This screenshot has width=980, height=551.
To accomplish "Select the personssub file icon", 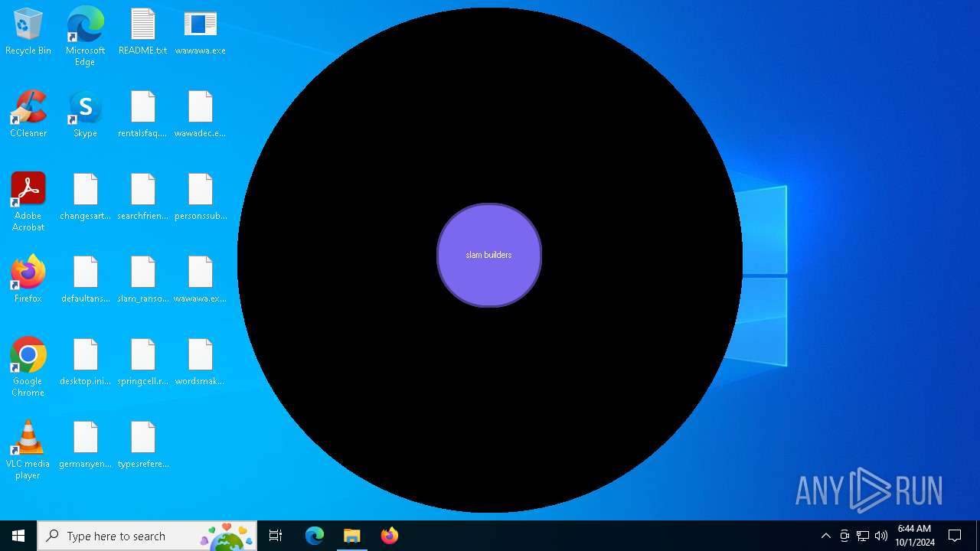I will click(200, 197).
